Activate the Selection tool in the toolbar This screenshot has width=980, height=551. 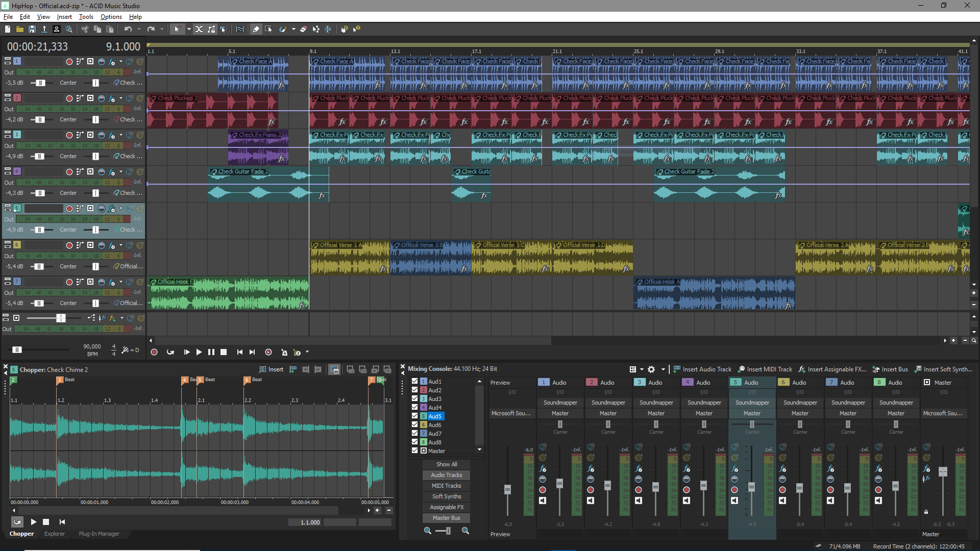(269, 29)
